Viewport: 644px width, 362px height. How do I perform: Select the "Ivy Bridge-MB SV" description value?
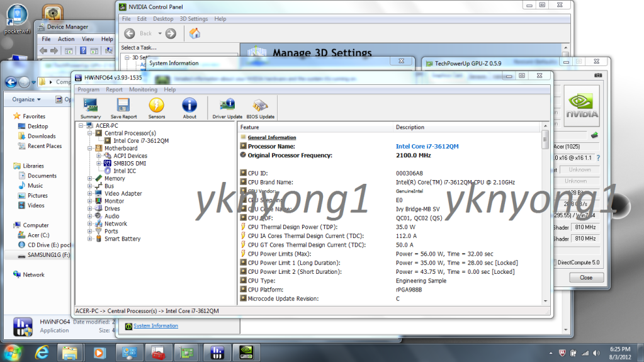[418, 209]
